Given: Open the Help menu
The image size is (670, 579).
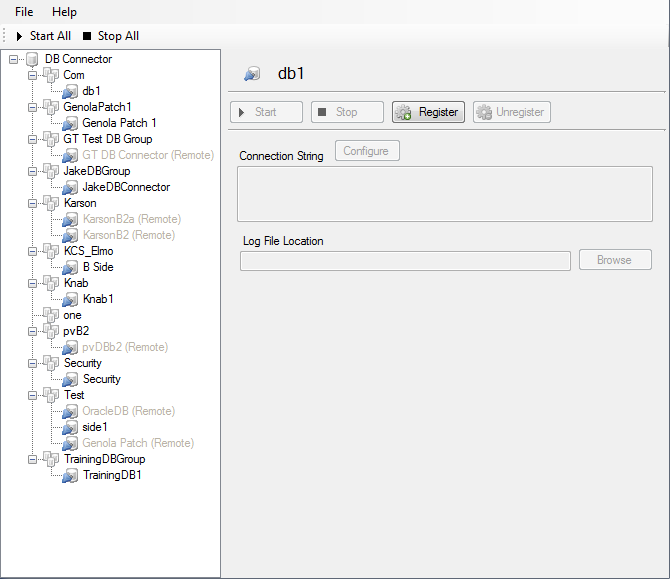Looking at the screenshot, I should click(64, 12).
